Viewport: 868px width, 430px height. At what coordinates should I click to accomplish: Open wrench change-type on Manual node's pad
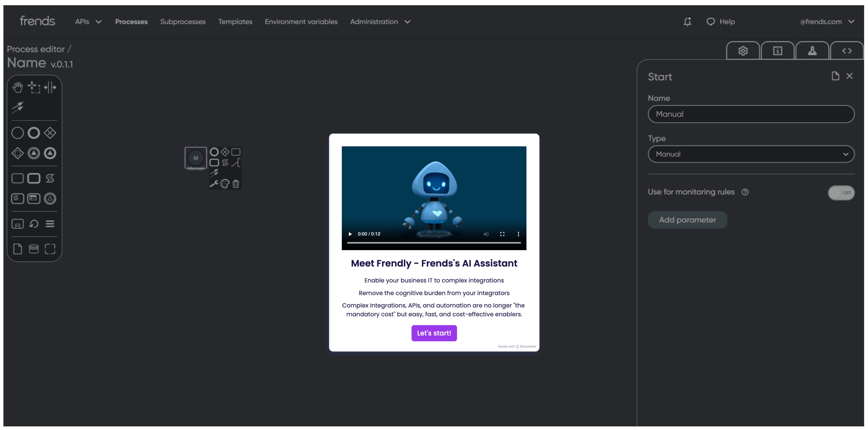[x=214, y=184]
